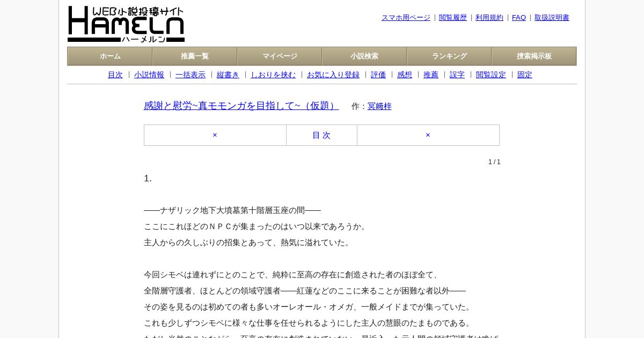Switch to 縦書き display
This screenshot has width=644, height=338.
coord(228,75)
